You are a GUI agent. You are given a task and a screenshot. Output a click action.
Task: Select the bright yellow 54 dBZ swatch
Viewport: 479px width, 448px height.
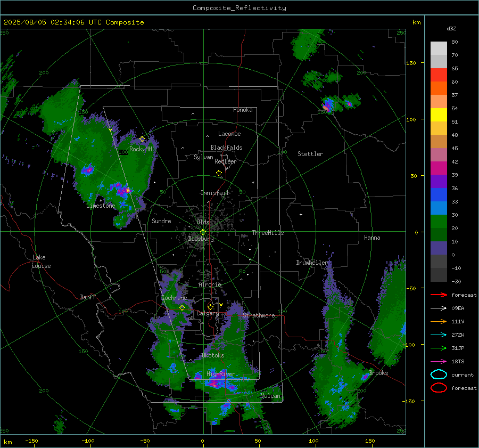pyautogui.click(x=439, y=115)
